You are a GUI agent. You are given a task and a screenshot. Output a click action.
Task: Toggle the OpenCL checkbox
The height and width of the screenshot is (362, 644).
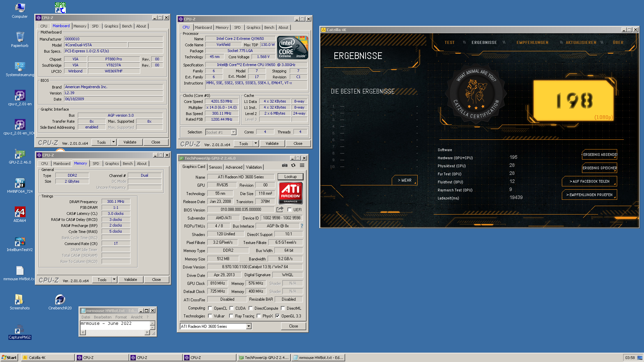(x=210, y=308)
